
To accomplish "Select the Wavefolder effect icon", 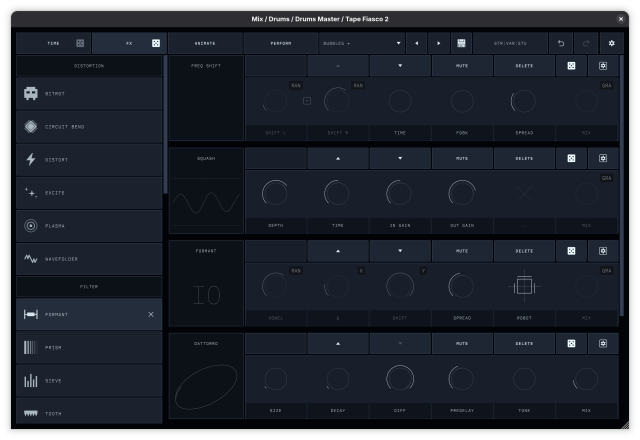I will [31, 259].
